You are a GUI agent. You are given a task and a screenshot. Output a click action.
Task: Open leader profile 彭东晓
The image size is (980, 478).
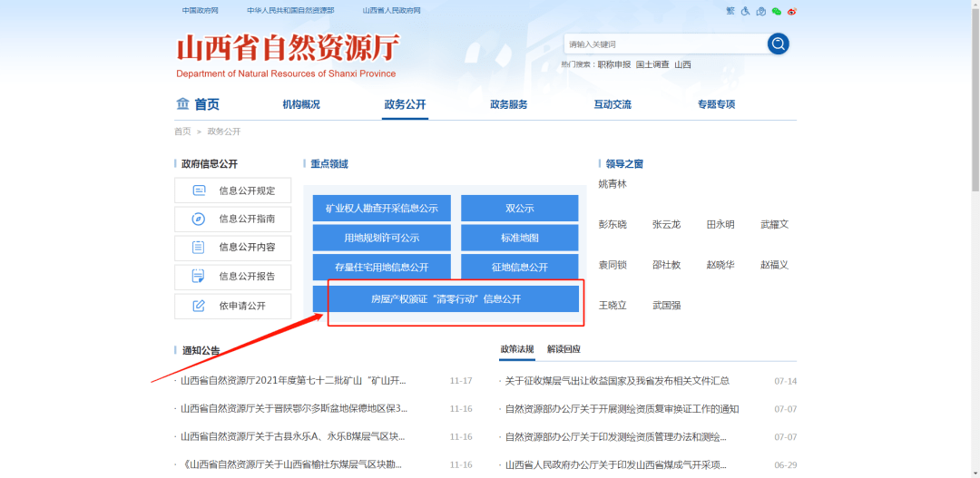click(612, 224)
